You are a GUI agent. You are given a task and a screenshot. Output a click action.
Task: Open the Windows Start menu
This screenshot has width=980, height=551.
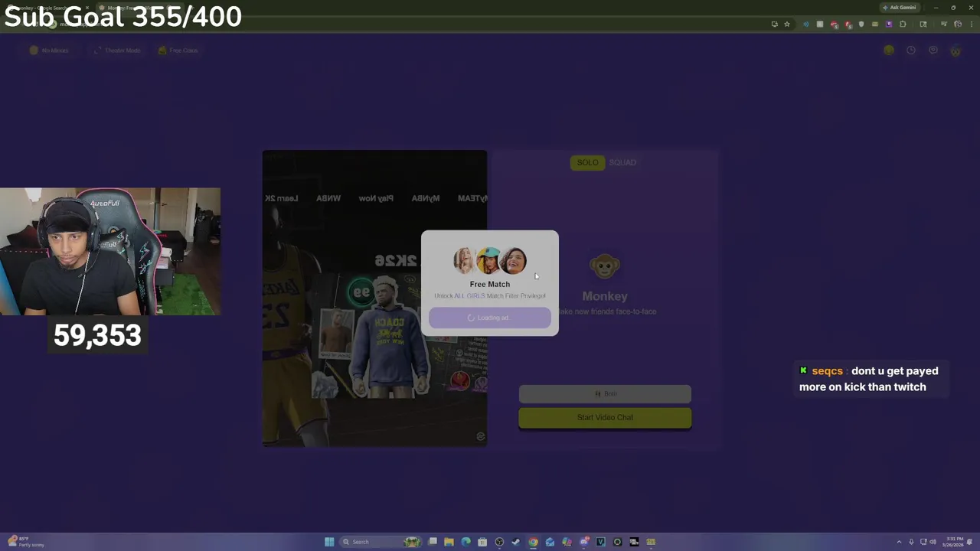pyautogui.click(x=329, y=542)
